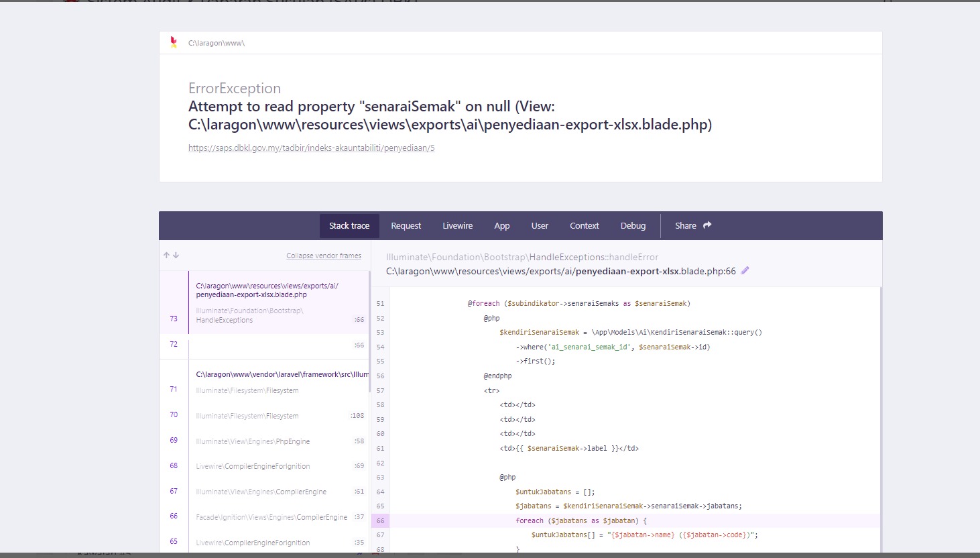Go to next frame with down arrow
This screenshot has width=980, height=558.
point(176,256)
